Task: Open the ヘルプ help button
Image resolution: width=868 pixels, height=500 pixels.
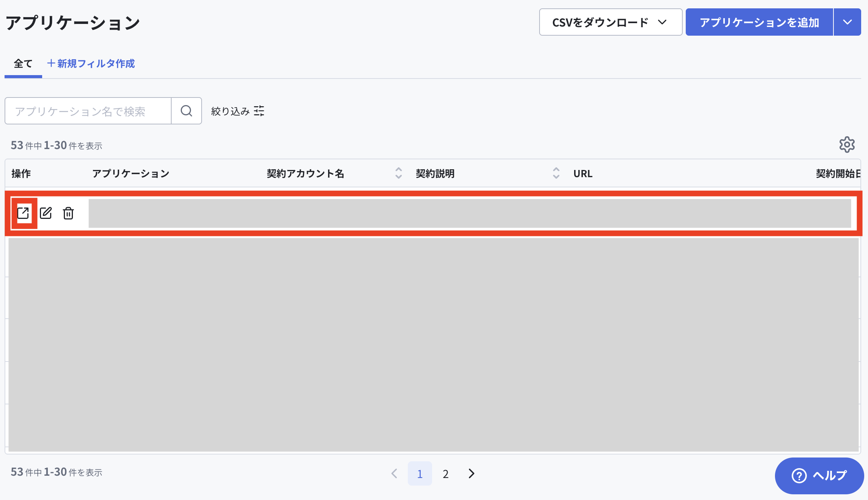Action: [819, 475]
